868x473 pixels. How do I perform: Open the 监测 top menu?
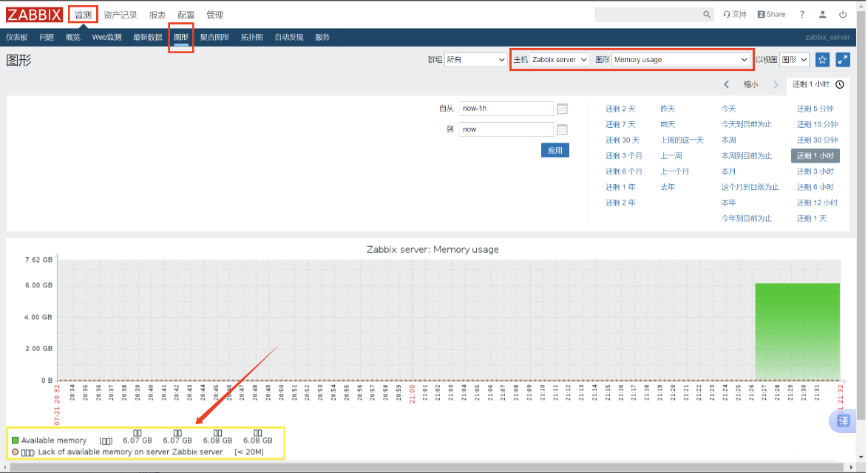(83, 14)
